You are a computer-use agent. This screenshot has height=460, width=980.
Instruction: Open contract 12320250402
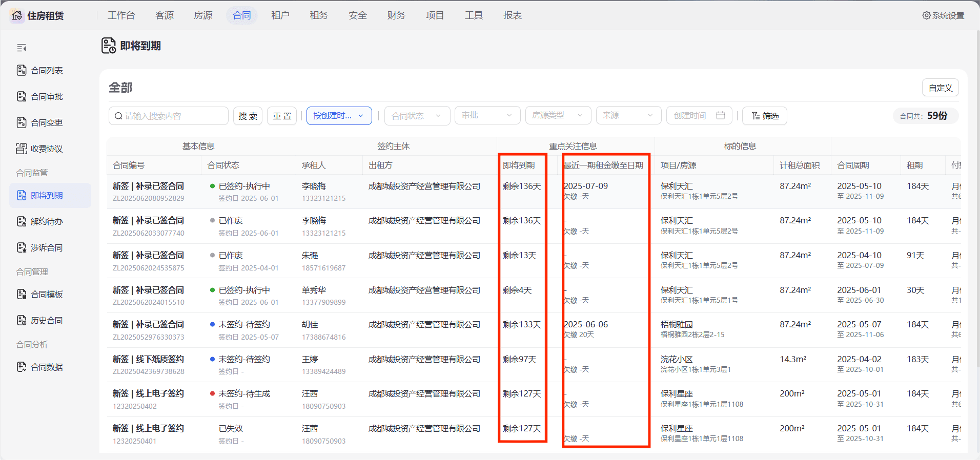pyautogui.click(x=135, y=406)
